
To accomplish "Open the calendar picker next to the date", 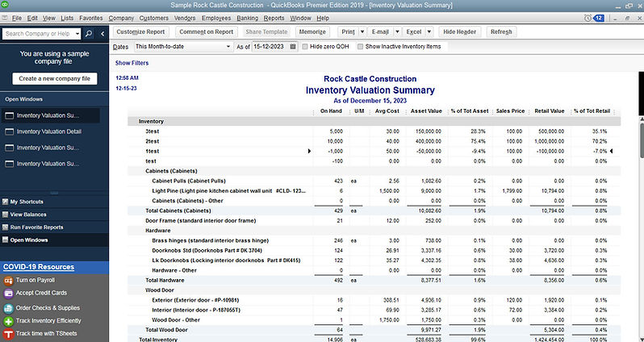I will pyautogui.click(x=293, y=47).
